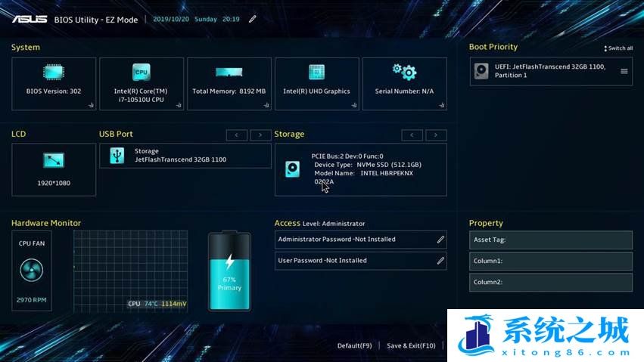Expand BIOS Version details arrow

tap(91, 105)
